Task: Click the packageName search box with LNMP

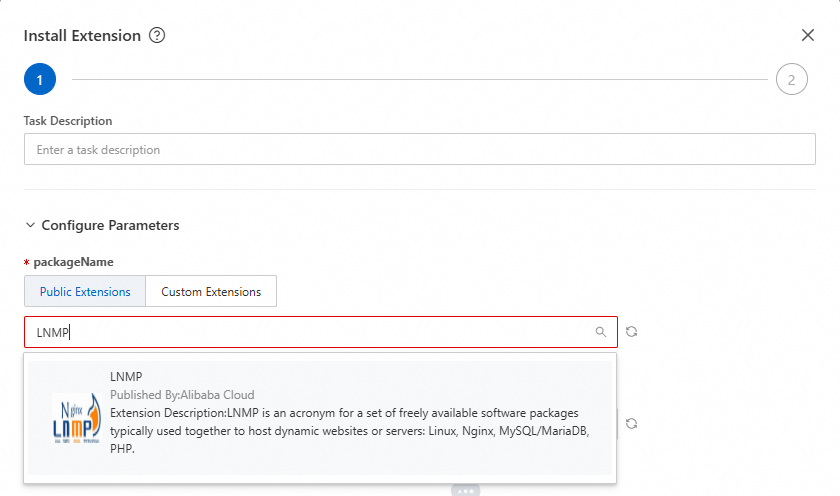Action: [x=320, y=332]
